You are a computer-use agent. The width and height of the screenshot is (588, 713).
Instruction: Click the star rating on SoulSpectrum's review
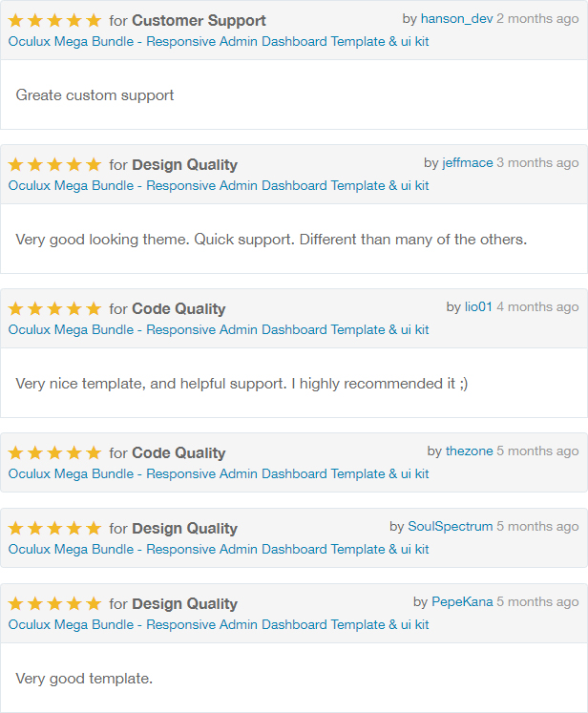(54, 528)
